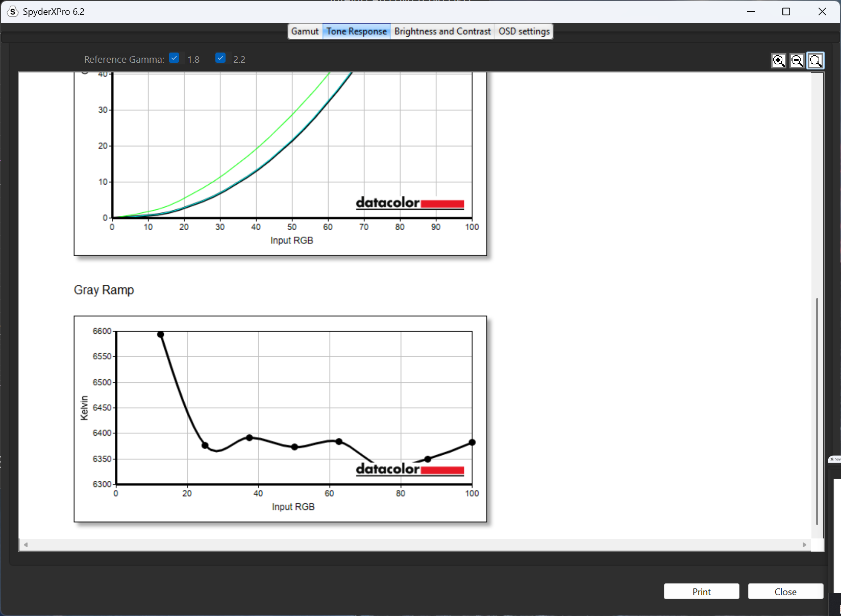Click the horizontal scrollbar right arrow
This screenshot has height=616, width=841.
805,545
